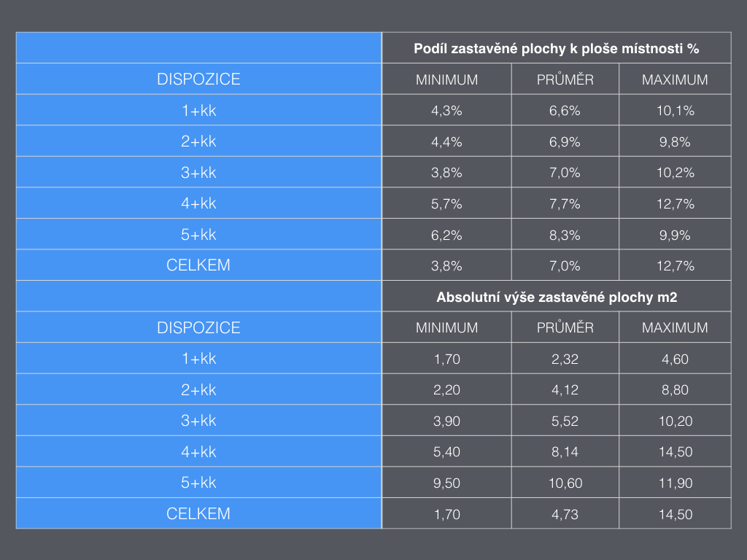Click the 9,9% maximum cell
Screen dimensions: 747x560
click(675, 236)
